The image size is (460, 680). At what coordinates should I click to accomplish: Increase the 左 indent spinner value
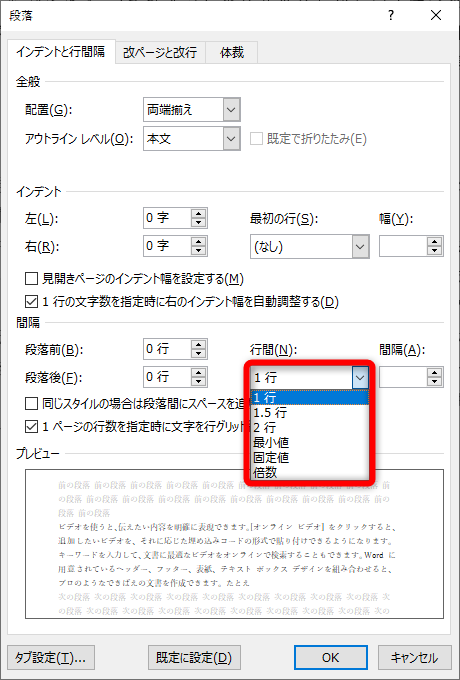tap(199, 213)
